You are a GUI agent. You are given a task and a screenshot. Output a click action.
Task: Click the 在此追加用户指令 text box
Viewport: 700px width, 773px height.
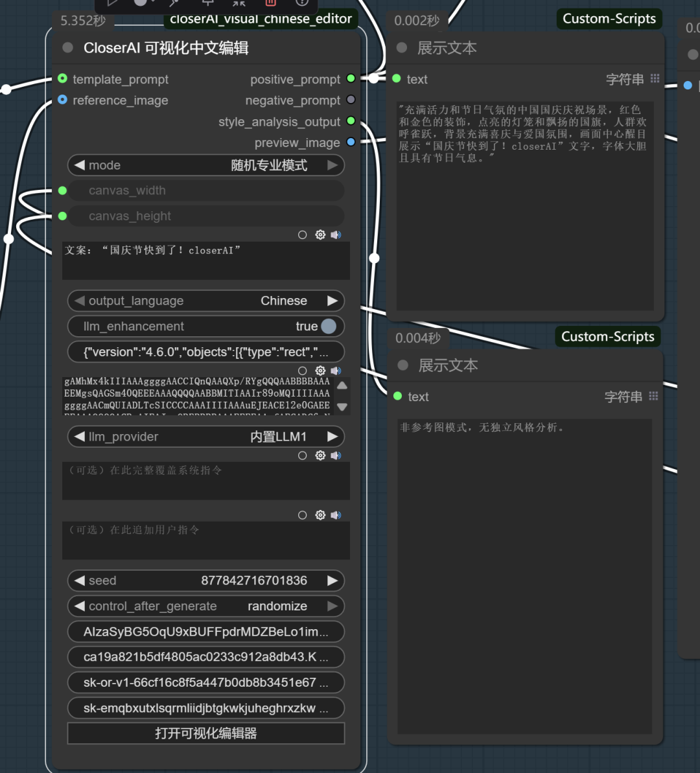point(205,540)
